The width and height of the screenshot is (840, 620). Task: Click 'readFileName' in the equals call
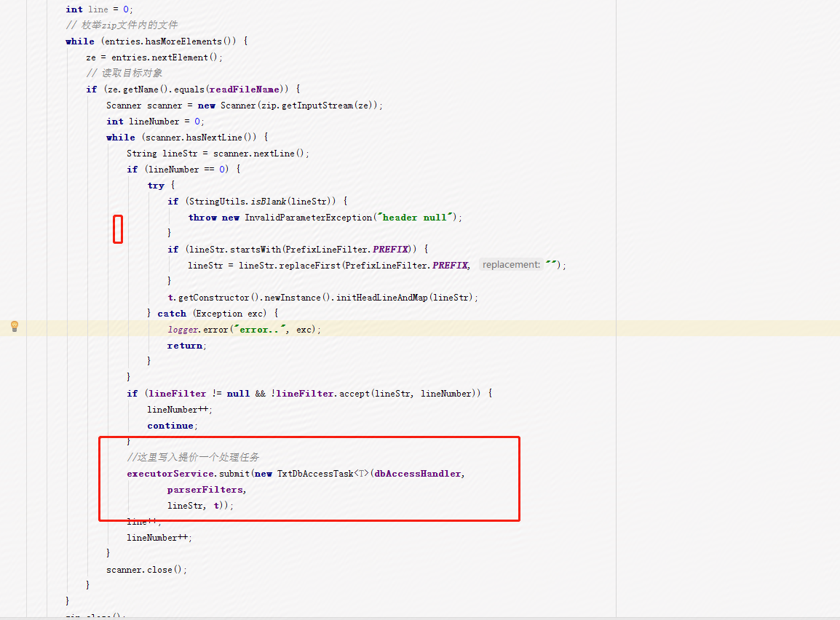coord(245,90)
